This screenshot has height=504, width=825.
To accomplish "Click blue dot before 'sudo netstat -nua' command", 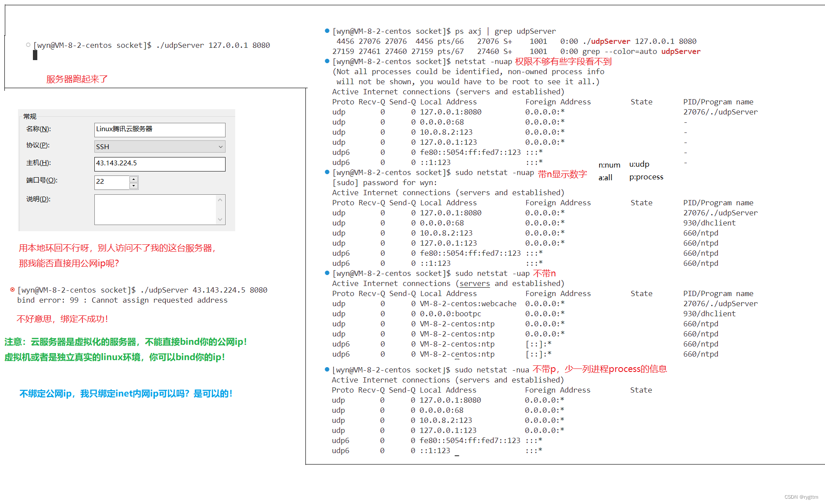I will [x=327, y=369].
